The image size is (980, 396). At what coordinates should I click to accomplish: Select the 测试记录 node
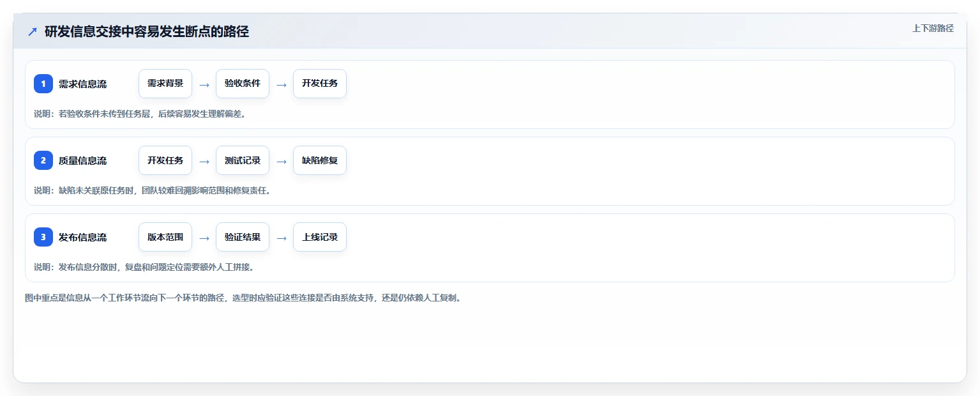[x=243, y=160]
